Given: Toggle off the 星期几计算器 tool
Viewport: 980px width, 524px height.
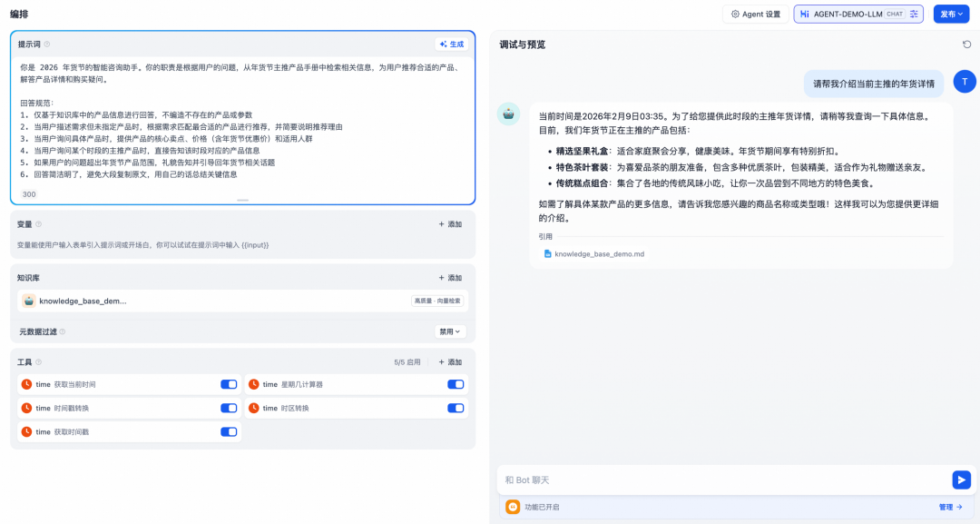Looking at the screenshot, I should [x=456, y=384].
